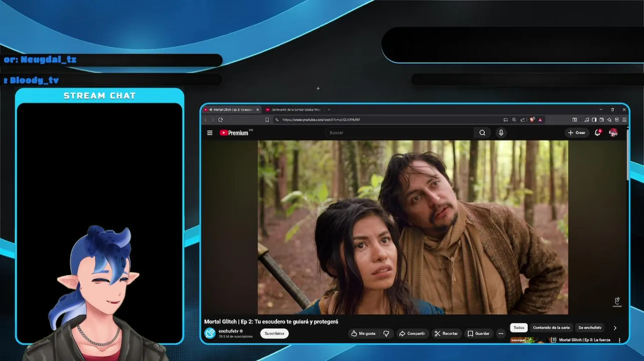Click the Compartir button
The height and width of the screenshot is (361, 644).
(412, 333)
